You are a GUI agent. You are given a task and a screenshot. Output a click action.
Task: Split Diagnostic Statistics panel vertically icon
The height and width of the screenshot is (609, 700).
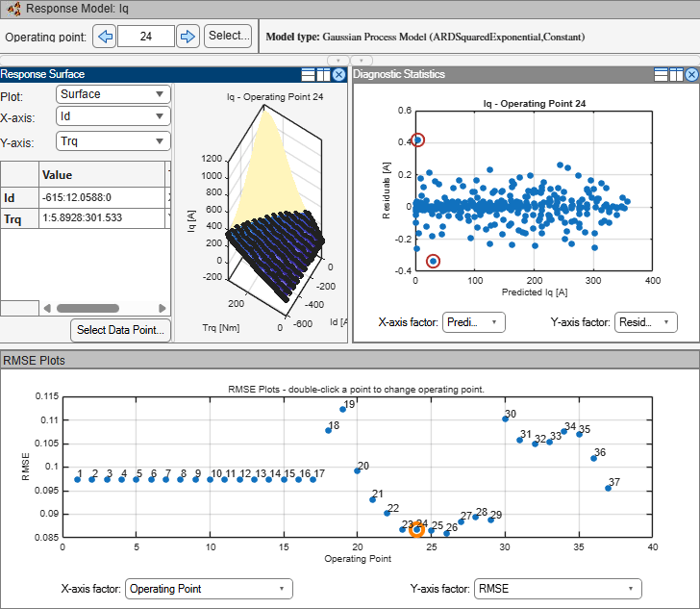(676, 75)
